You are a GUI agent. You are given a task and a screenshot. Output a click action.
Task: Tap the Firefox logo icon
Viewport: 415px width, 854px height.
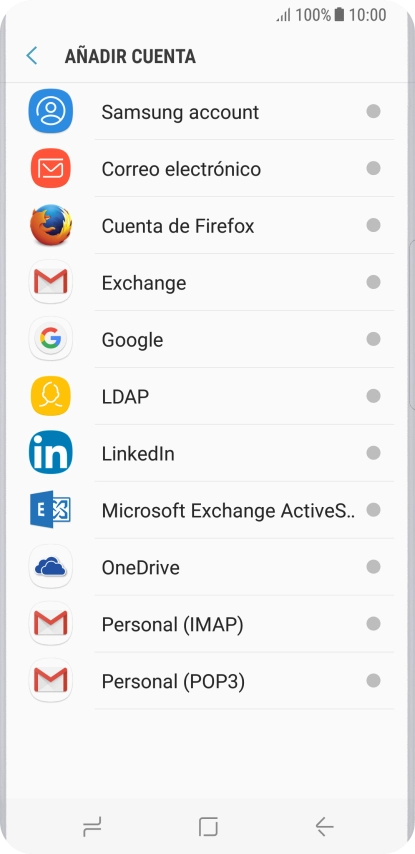(51, 225)
